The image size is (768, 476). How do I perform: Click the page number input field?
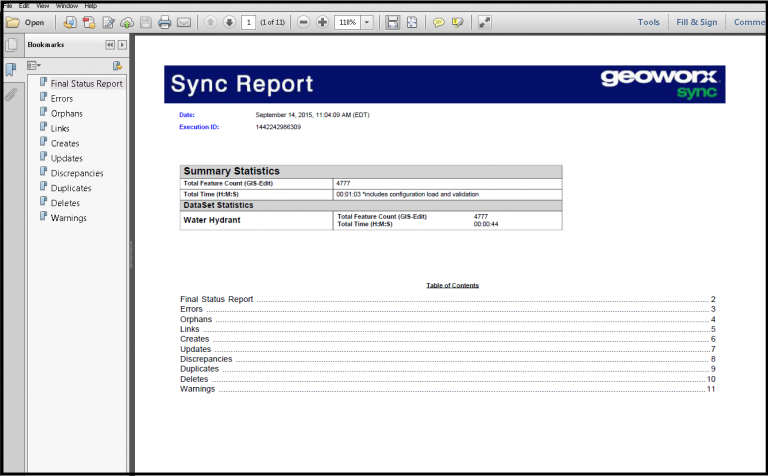(x=248, y=23)
